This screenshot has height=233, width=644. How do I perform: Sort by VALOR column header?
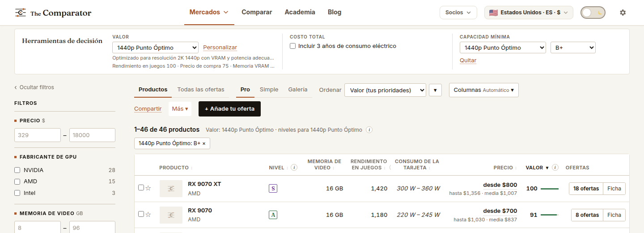click(537, 168)
